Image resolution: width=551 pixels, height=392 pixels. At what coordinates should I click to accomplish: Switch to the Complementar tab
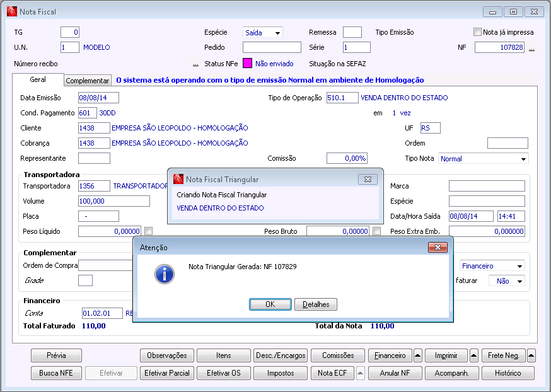point(88,81)
